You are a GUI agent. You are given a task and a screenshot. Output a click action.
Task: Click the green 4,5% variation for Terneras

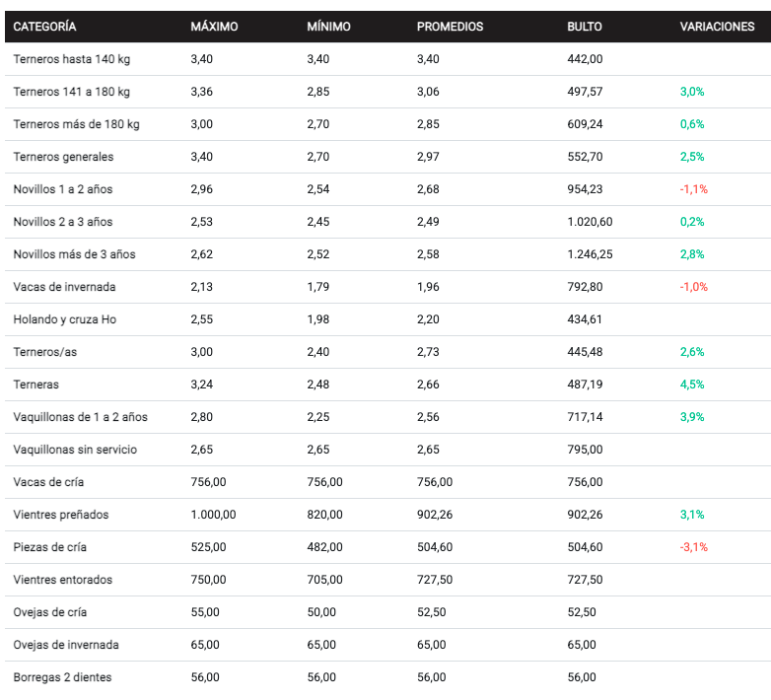tap(692, 385)
